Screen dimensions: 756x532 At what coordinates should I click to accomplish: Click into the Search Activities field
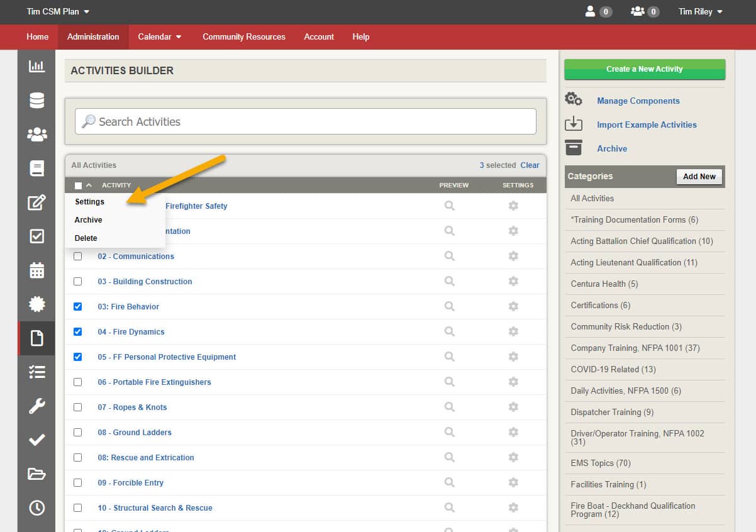[305, 121]
